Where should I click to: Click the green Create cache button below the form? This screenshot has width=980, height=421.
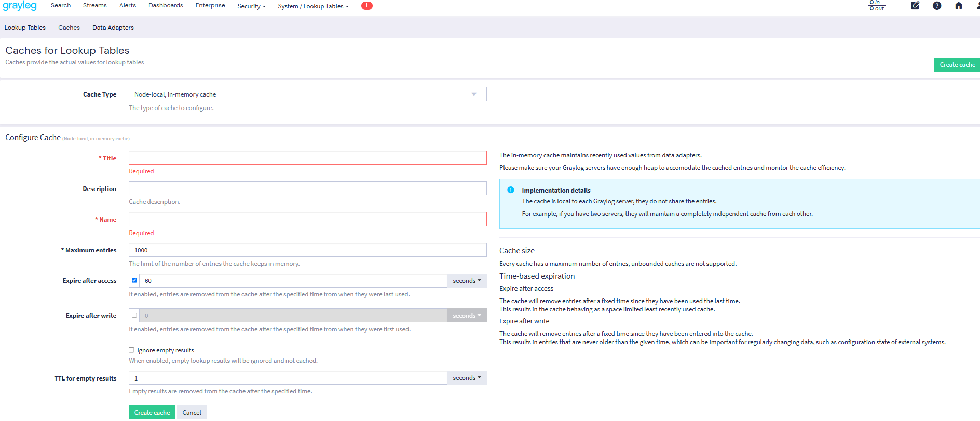coord(152,413)
